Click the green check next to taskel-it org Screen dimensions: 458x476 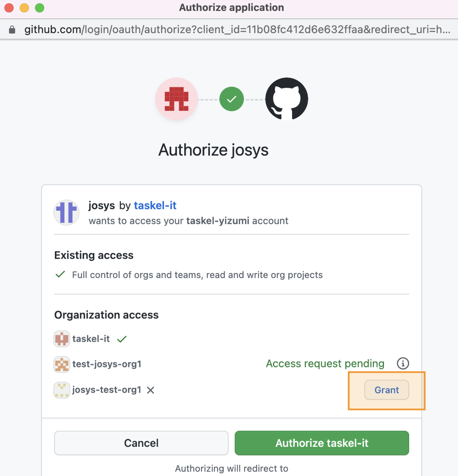point(122,339)
